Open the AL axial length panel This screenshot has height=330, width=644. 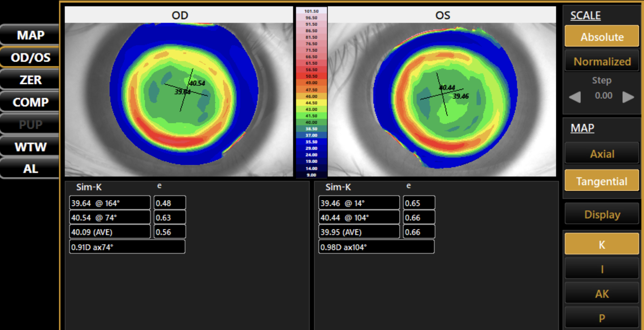[31, 169]
